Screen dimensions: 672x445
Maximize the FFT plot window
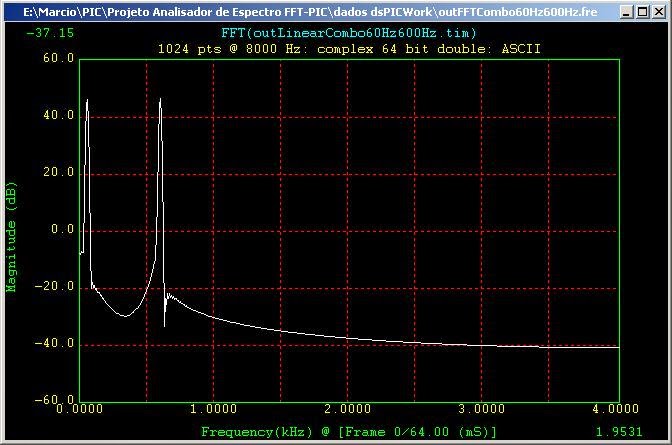coord(642,12)
